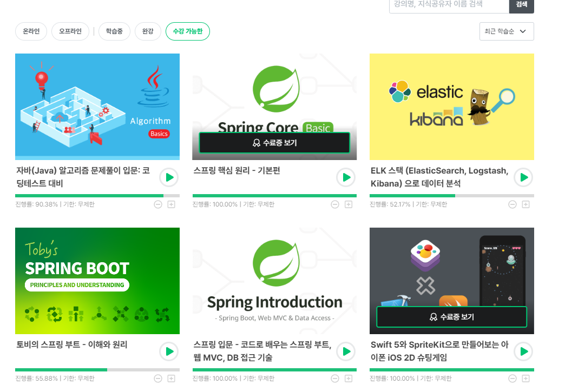
Task: Play the Spring Core basics course
Action: (x=346, y=177)
